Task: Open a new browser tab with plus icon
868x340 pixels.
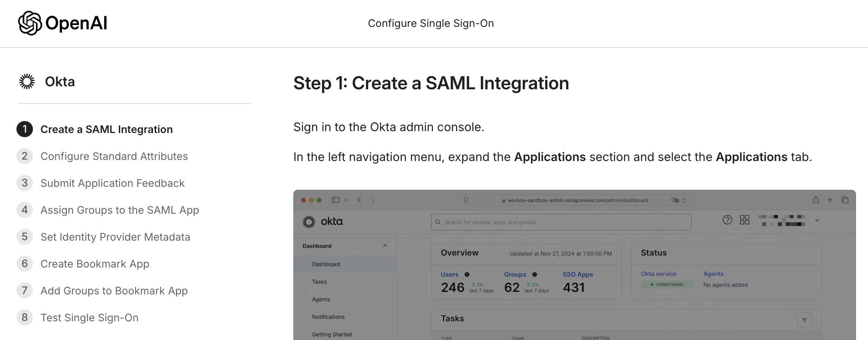Action: [830, 200]
